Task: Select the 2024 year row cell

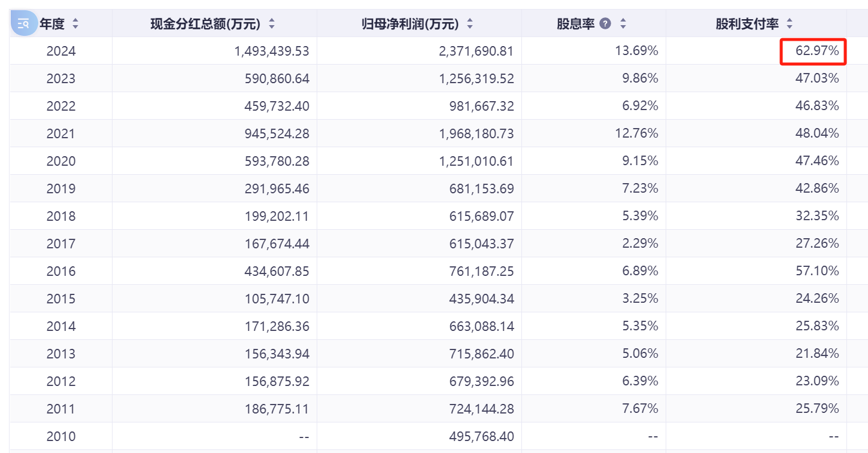Action: [61, 51]
